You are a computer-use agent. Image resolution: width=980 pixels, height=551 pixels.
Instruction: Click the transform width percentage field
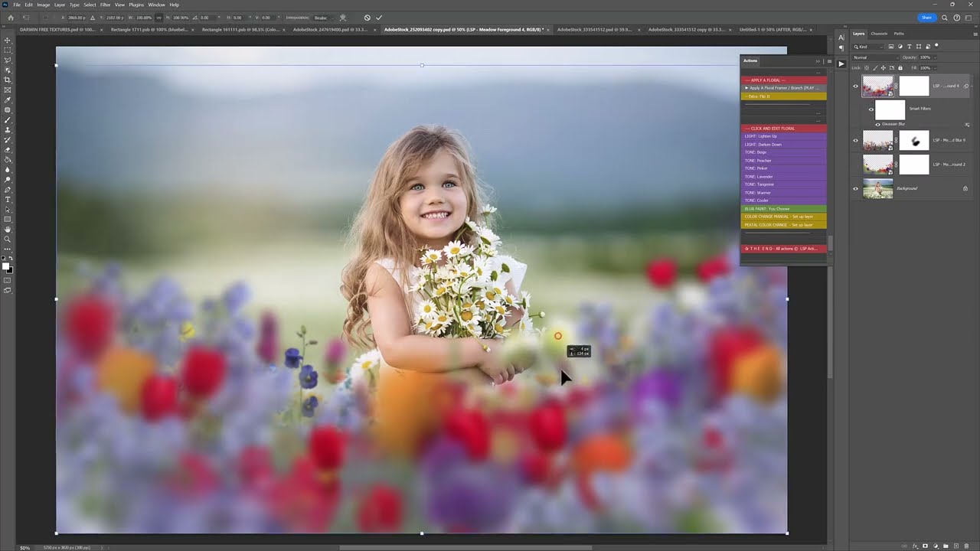pos(145,18)
